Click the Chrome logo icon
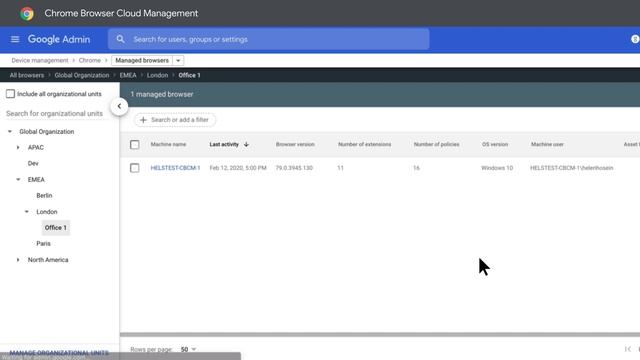 point(27,13)
